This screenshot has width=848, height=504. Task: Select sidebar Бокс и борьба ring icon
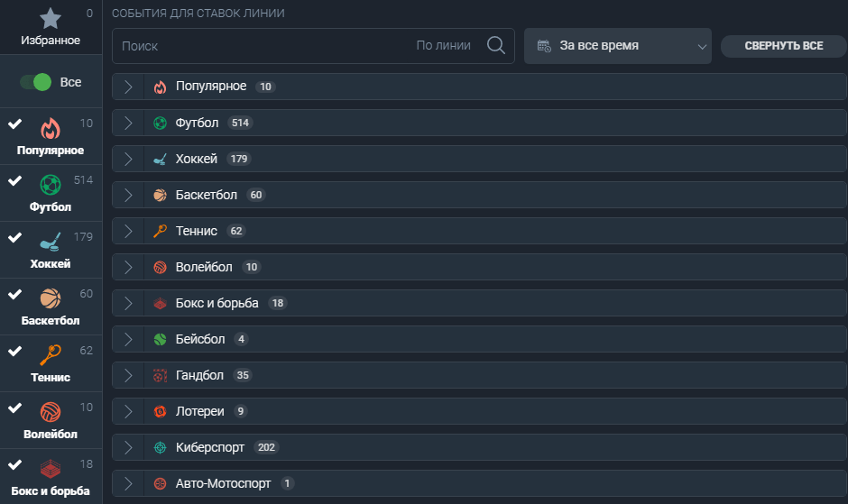tap(51, 469)
